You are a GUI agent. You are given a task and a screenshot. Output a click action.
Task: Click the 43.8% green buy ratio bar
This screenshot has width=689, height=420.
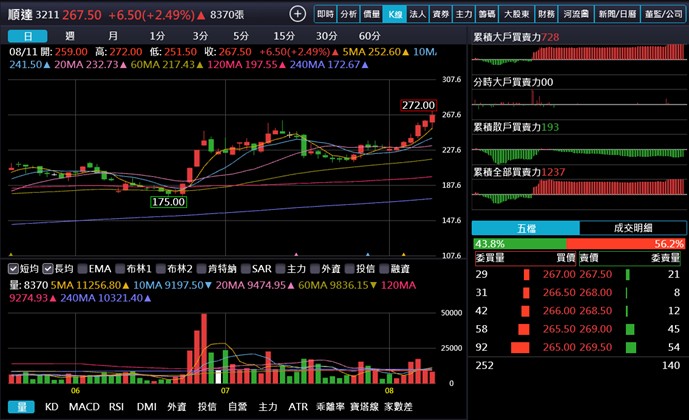coord(520,244)
